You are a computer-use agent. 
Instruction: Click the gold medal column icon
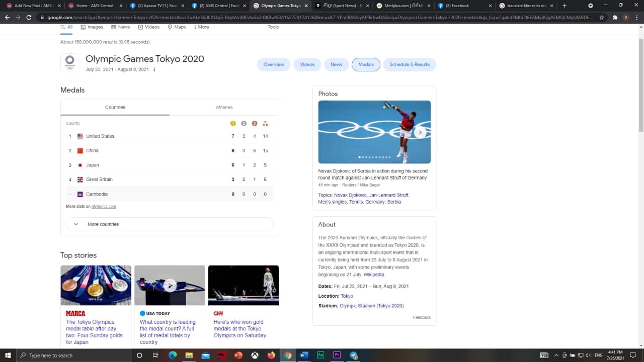233,123
